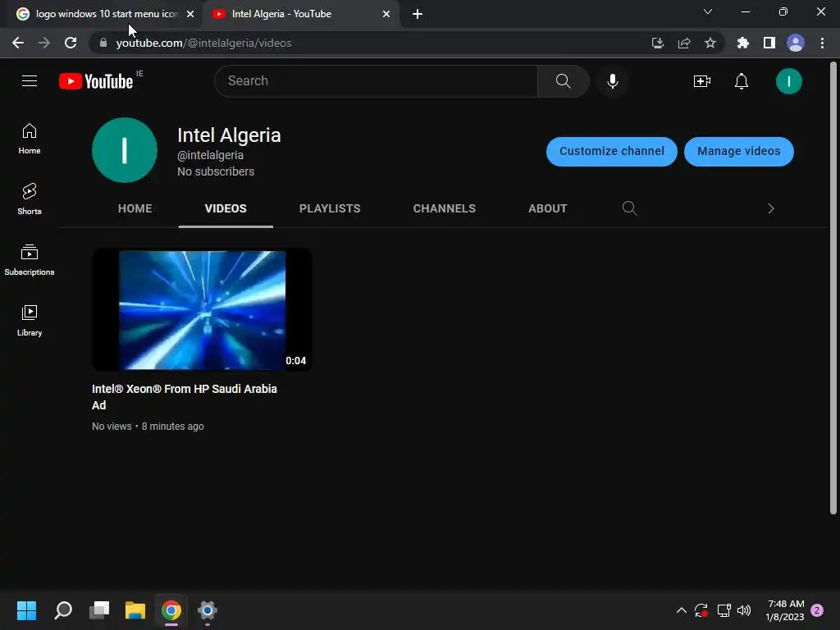Search within the channel using the magnifier
The width and height of the screenshot is (840, 630).
(629, 208)
